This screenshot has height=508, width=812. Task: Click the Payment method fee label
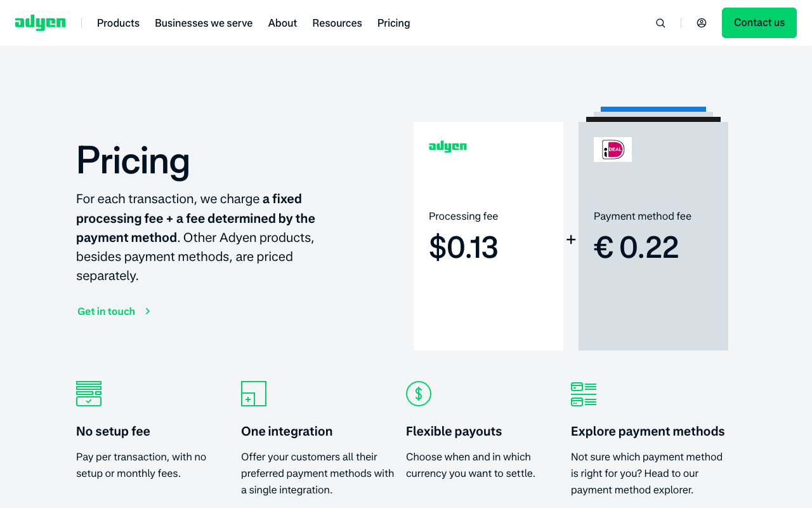tap(643, 216)
